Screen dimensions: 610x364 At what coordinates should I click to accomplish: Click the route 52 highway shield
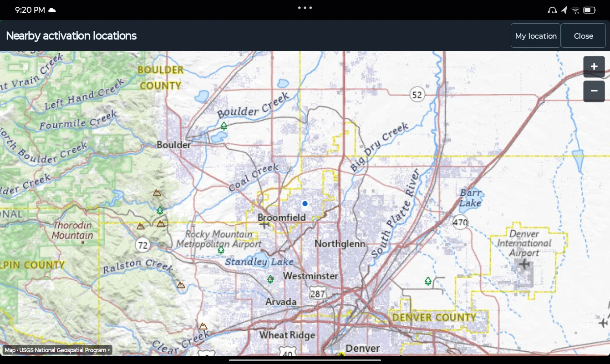(417, 95)
